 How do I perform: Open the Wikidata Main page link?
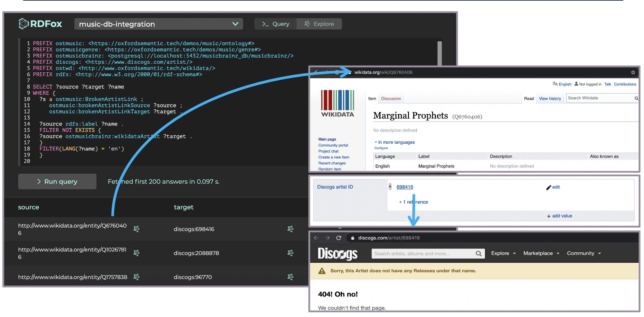pos(327,139)
